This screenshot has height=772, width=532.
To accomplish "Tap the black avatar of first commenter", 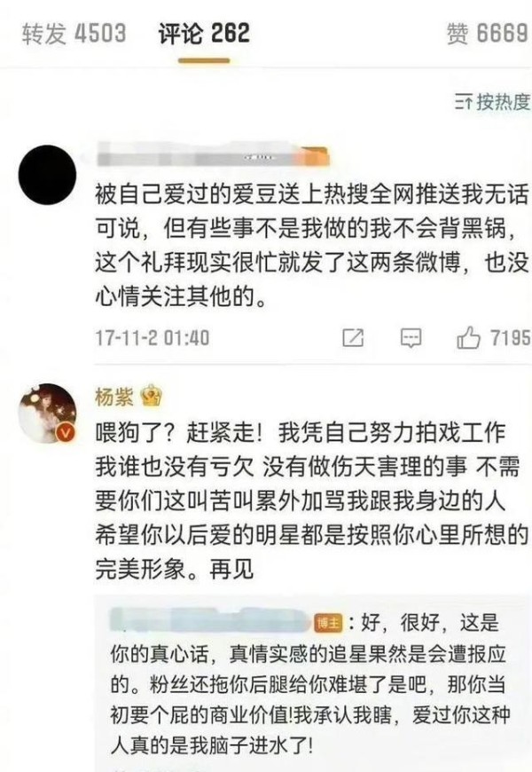I will click(x=47, y=175).
